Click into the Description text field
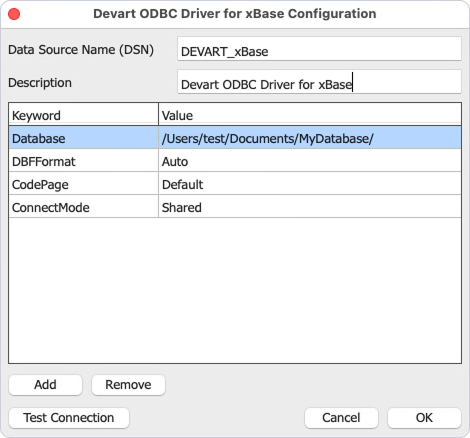 [319, 82]
